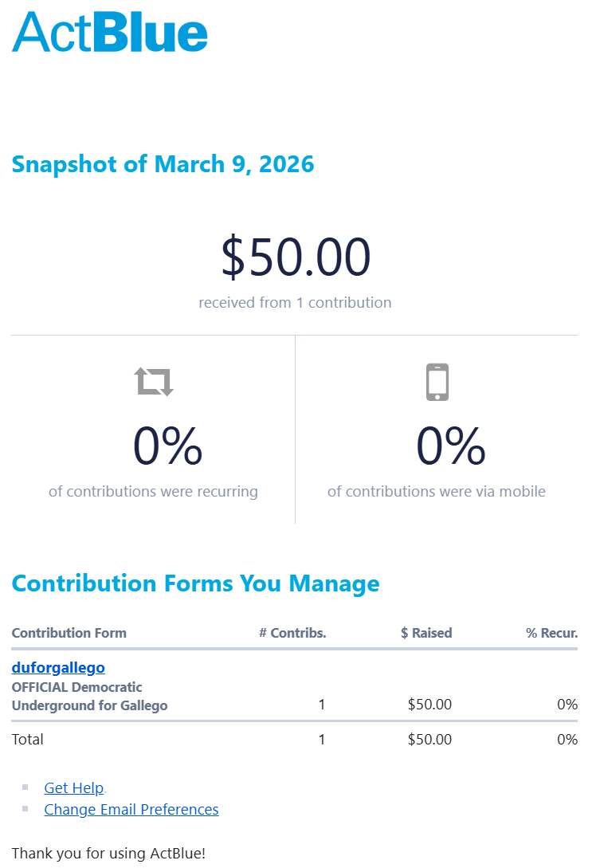The image size is (592, 868).
Task: Click the 0% recurring contributions figure
Action: tap(167, 446)
